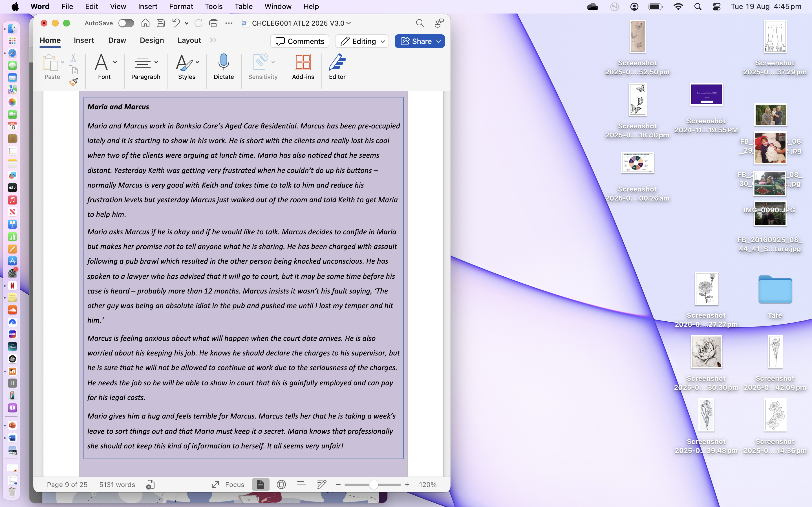This screenshot has width=812, height=507.
Task: Click the word count in the status bar
Action: pos(117,484)
